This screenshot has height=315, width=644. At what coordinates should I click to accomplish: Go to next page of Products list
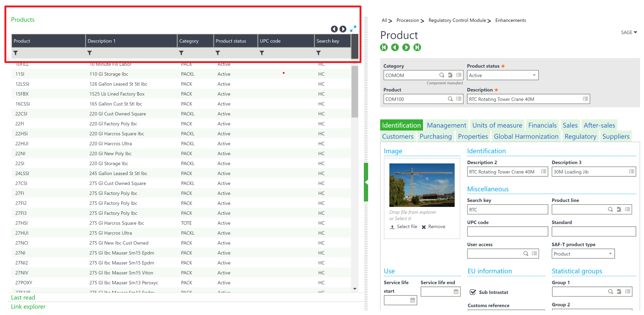click(343, 29)
